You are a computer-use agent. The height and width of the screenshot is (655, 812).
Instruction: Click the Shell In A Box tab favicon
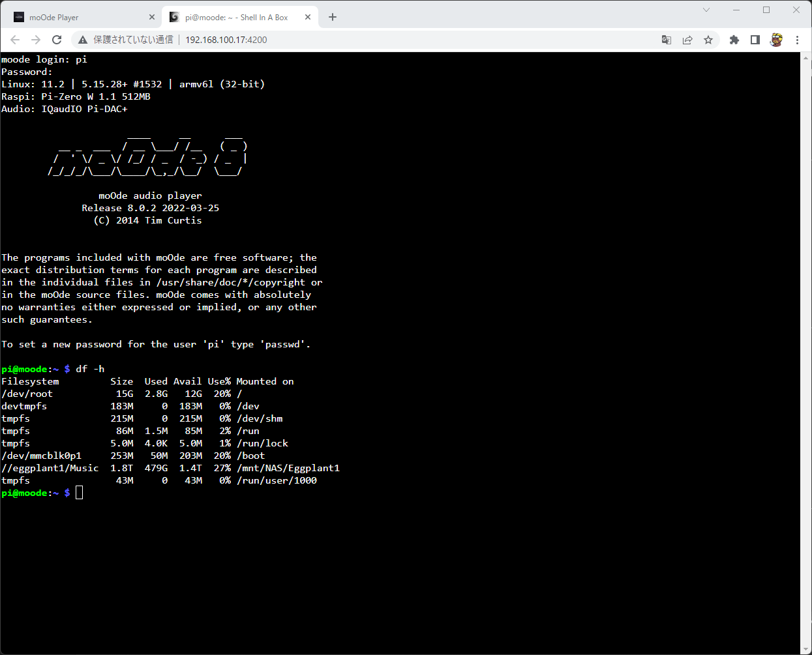click(174, 18)
